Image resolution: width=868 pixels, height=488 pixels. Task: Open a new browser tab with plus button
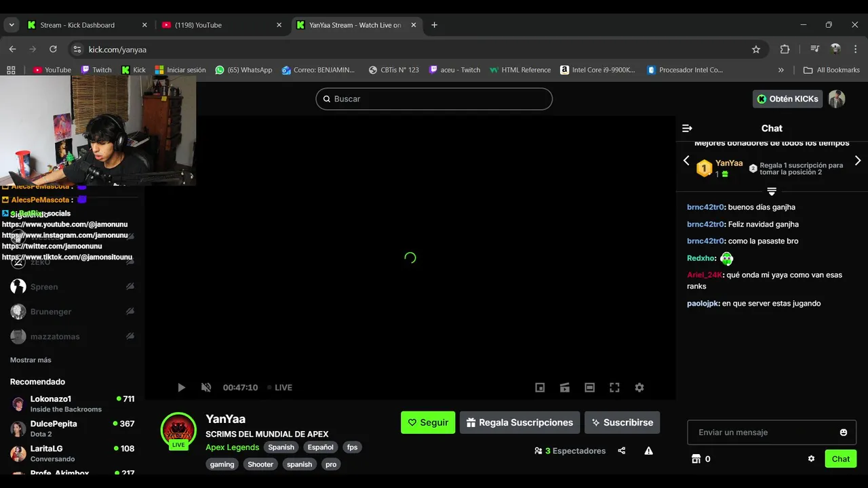point(434,25)
